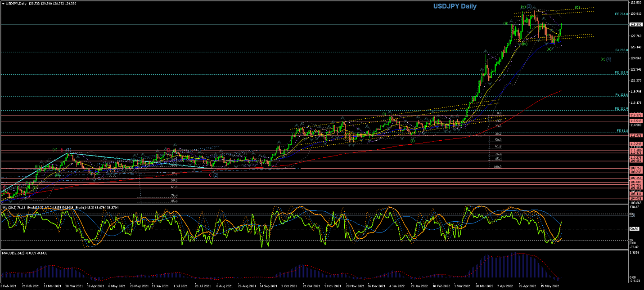Click the 116.372 horizontal level price tag
This screenshot has width=644, height=290.
(x=636, y=116)
